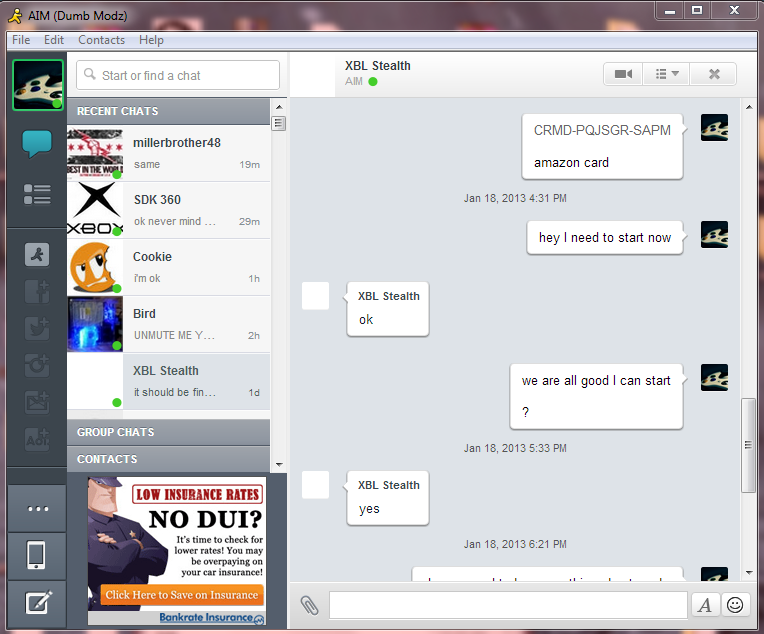Click scroll-down arrow of conversation pane

pyautogui.click(x=749, y=573)
